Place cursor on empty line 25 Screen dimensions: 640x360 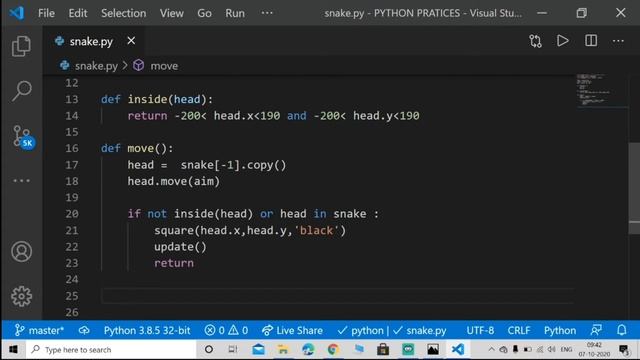[x=337, y=296]
